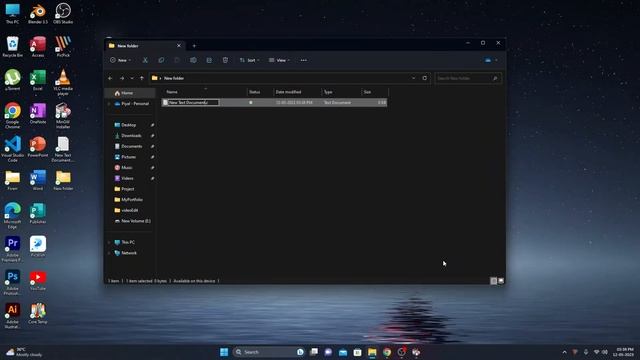
Task: Click the Cut scissors icon in toolbar
Action: pos(145,60)
